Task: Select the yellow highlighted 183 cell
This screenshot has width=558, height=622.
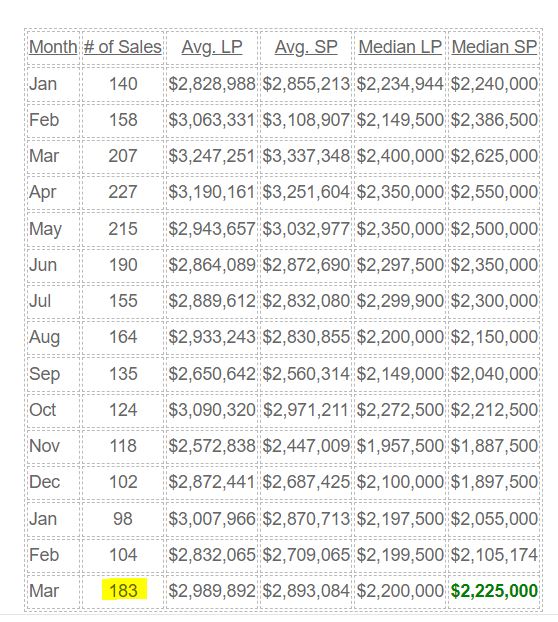Action: click(124, 590)
